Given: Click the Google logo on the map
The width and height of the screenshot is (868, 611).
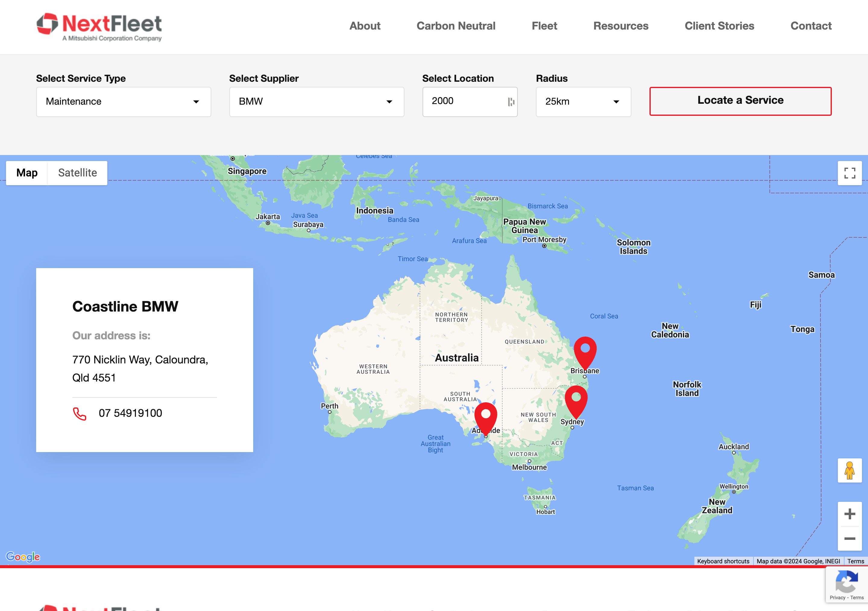Looking at the screenshot, I should point(23,556).
